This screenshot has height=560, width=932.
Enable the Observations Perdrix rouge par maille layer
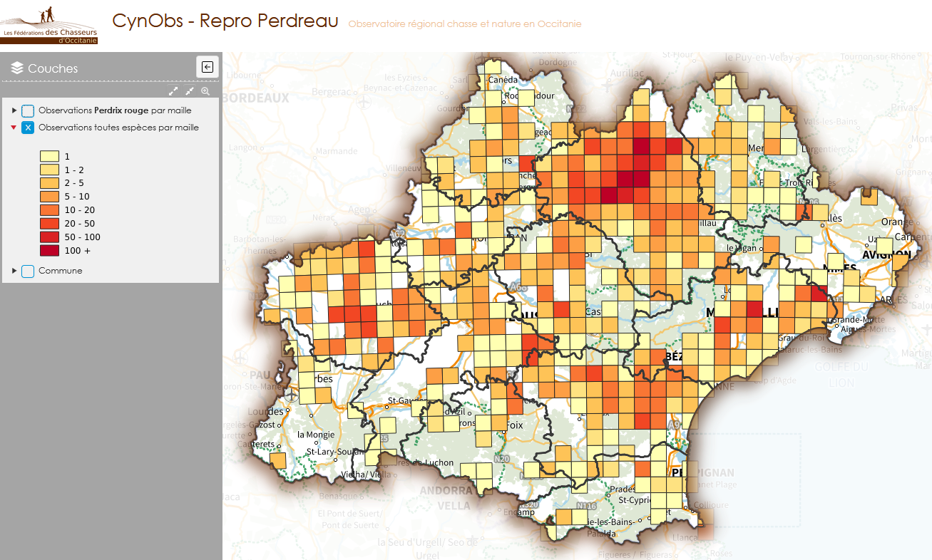point(28,111)
